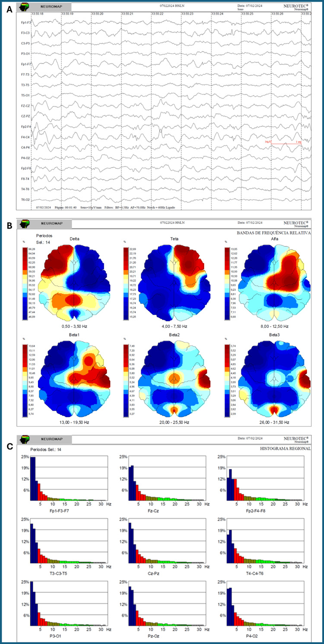The width and height of the screenshot is (324, 644).
Task: Open the Cz-Pz regional histogram
Action: click(x=167, y=542)
